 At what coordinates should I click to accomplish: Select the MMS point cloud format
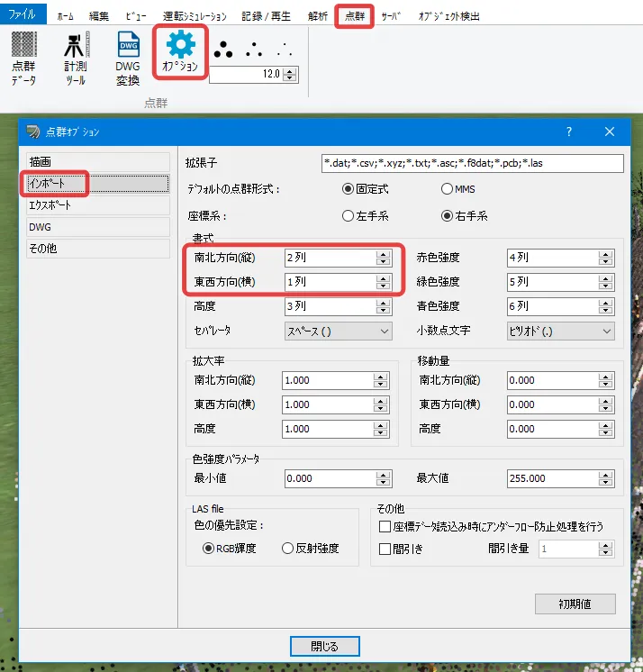(447, 189)
